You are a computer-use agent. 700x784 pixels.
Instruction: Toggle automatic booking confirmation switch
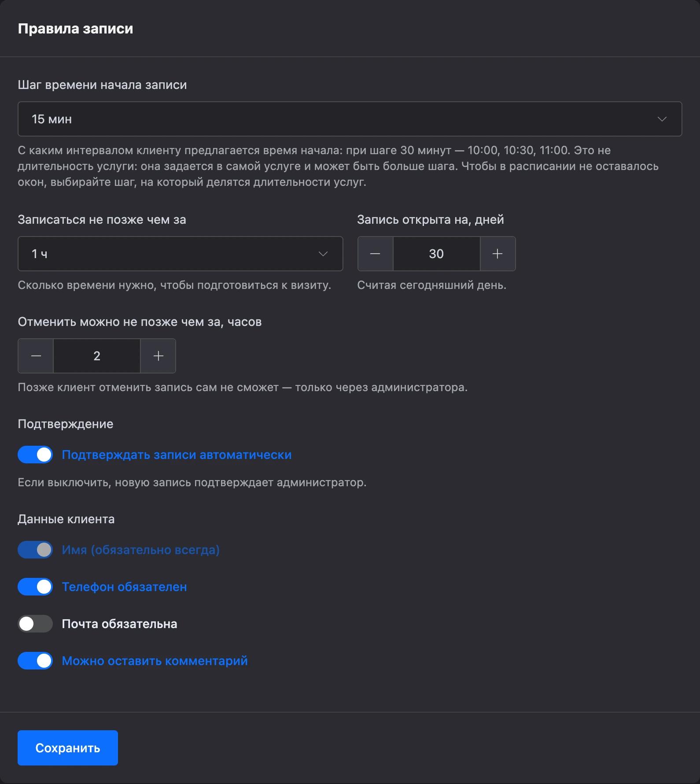[x=35, y=455]
